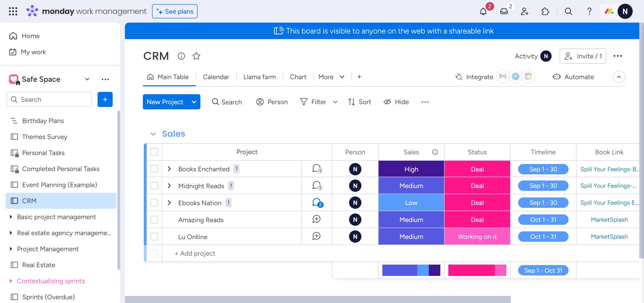Select all items with header checkbox

154,152
